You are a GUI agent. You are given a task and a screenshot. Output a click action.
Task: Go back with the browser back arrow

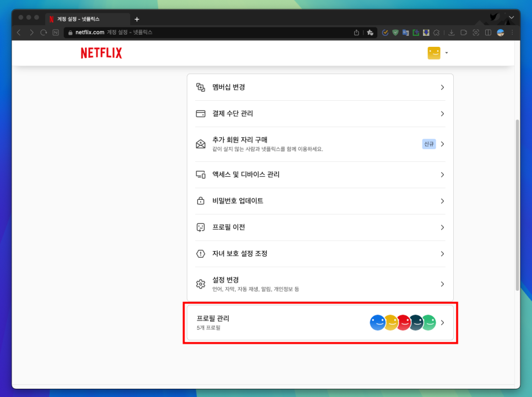(19, 32)
